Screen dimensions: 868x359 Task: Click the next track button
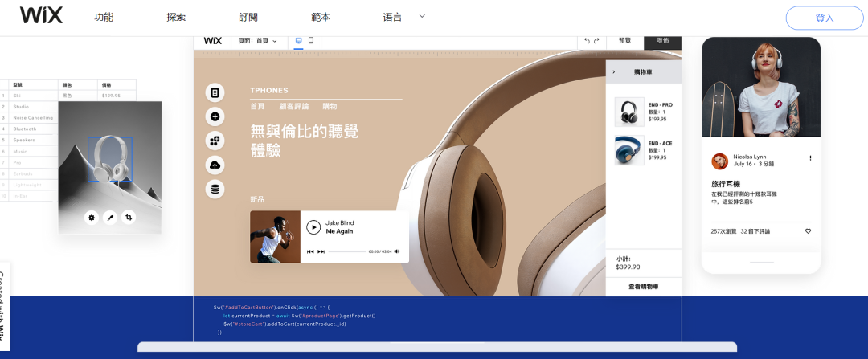(321, 251)
